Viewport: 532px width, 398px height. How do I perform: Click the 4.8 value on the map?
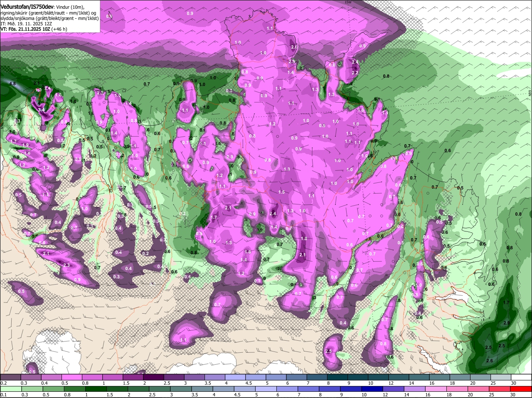point(12,84)
